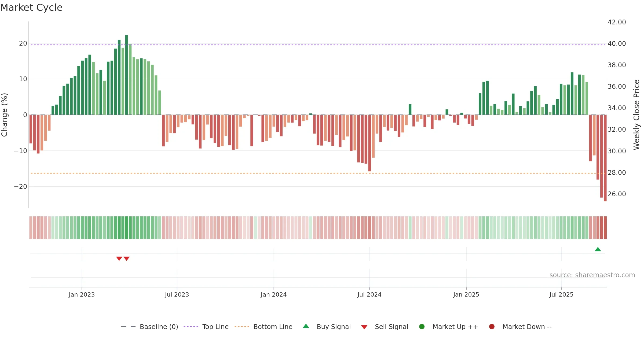
Task: Click the Jan 2025 x-axis label
Action: 466,295
